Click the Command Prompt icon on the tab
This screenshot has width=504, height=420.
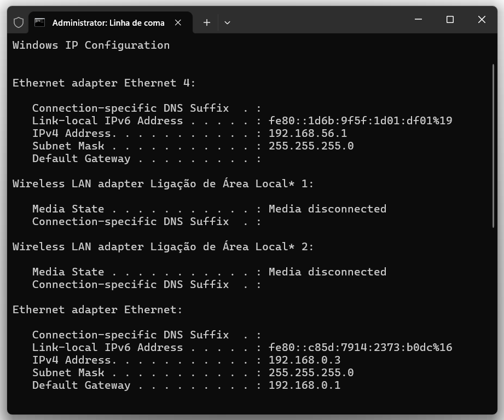tap(39, 22)
